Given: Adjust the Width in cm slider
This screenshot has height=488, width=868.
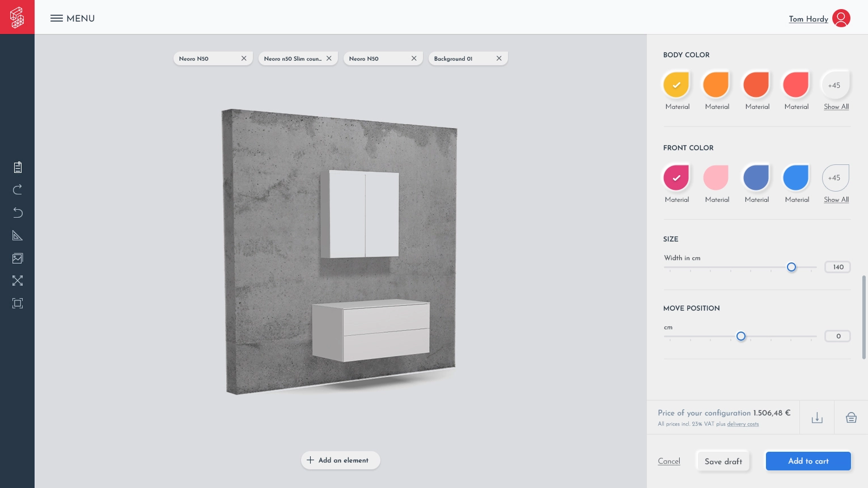Looking at the screenshot, I should coord(791,266).
